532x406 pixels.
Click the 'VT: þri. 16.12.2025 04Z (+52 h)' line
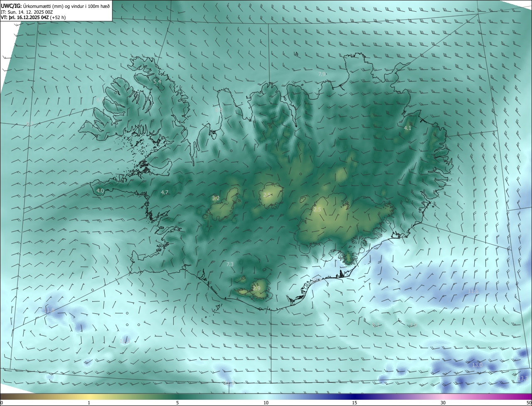tap(33, 17)
